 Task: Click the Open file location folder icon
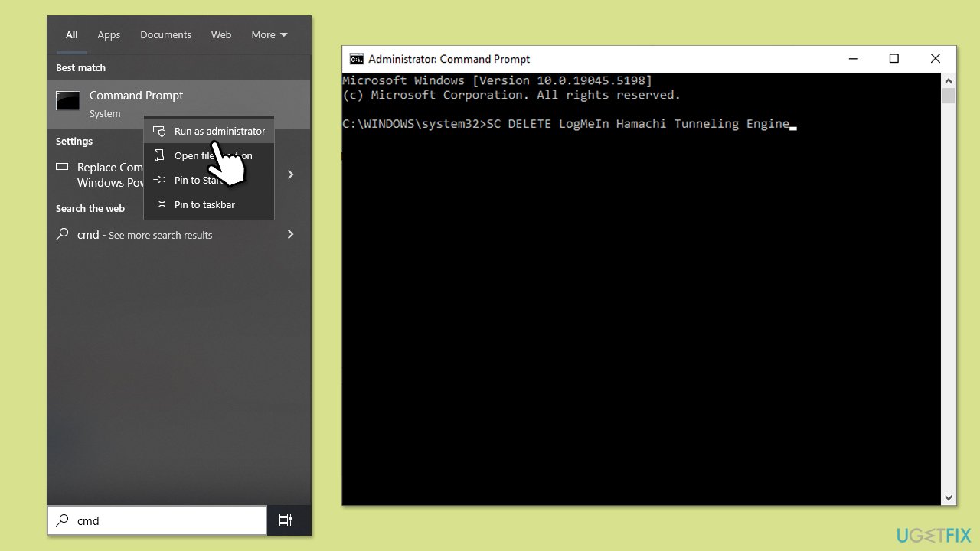(159, 155)
